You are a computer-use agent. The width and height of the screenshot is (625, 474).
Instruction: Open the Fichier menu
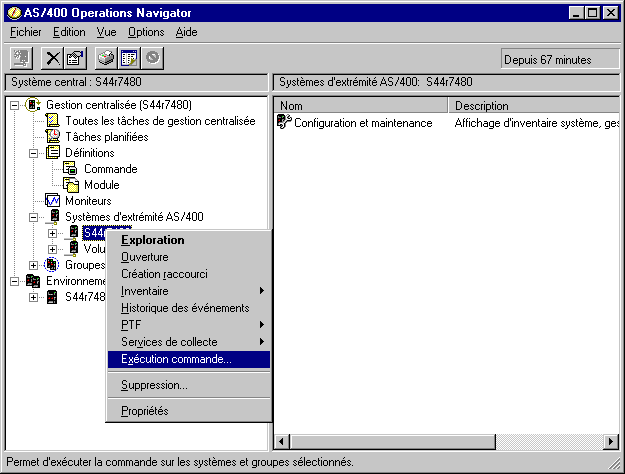pos(26,32)
